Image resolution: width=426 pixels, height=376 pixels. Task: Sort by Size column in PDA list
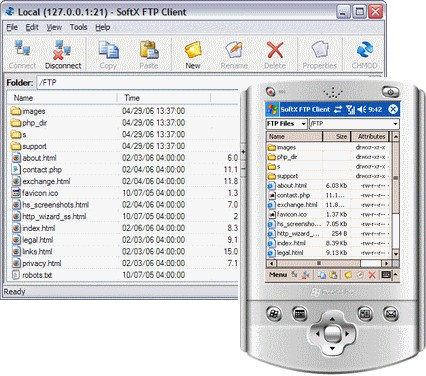(x=337, y=136)
